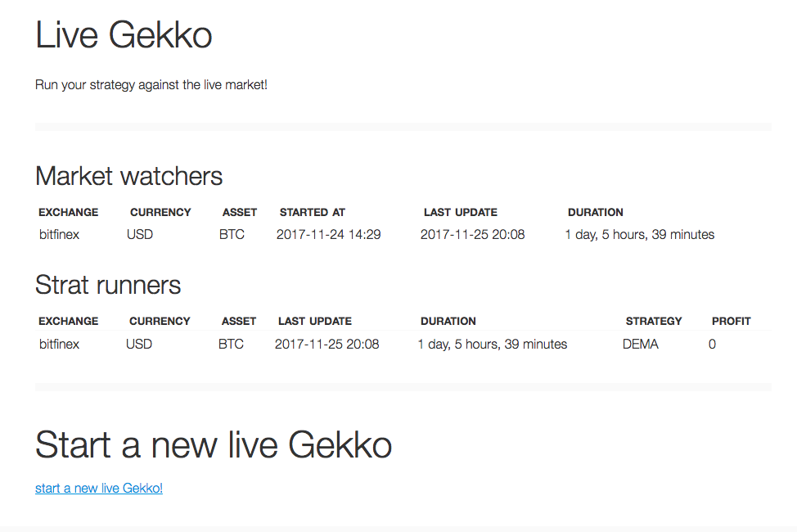Click the STRATEGY column header
797x532 pixels.
tap(654, 321)
